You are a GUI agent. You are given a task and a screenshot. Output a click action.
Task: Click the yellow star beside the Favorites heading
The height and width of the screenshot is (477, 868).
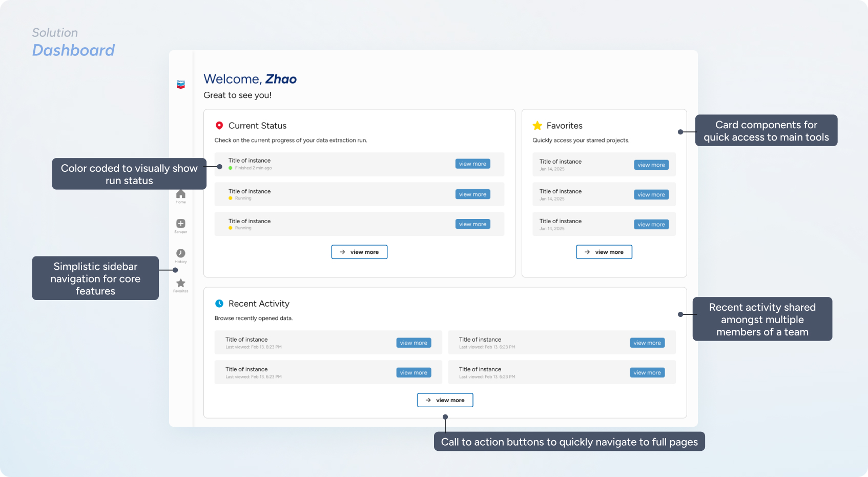tap(537, 126)
